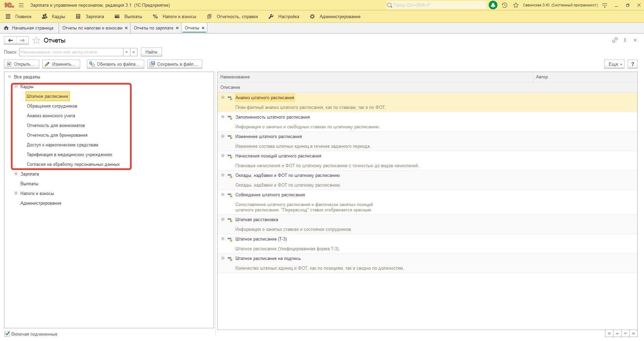644x341 pixels.
Task: Select Согласия на обработку персональных данных
Action: [x=73, y=164]
